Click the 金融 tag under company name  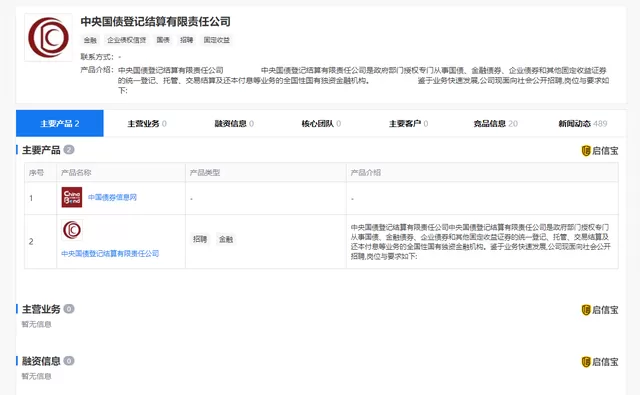90,40
